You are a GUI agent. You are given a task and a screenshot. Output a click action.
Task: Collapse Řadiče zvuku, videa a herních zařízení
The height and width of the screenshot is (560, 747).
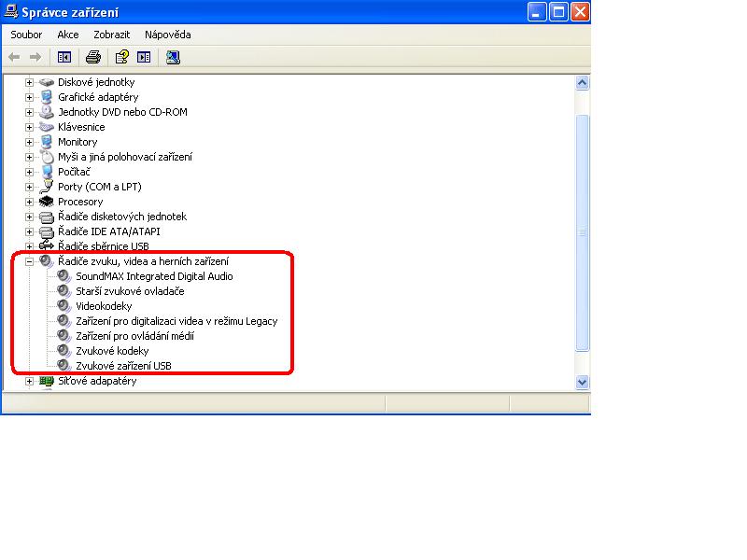click(29, 261)
